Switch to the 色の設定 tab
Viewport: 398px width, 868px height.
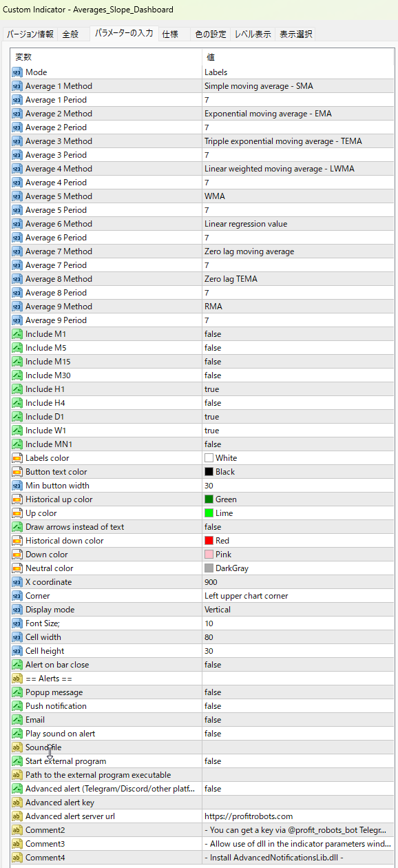[211, 34]
